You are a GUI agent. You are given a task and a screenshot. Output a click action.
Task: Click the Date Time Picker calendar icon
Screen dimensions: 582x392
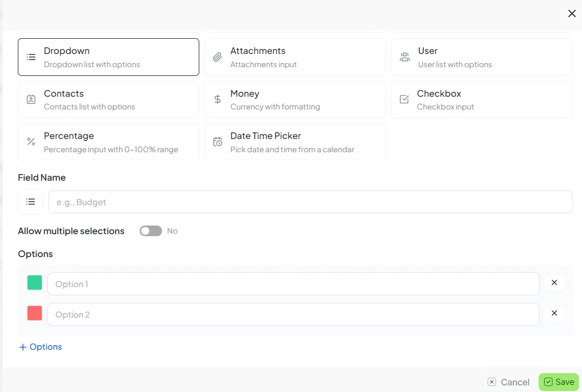(x=217, y=142)
